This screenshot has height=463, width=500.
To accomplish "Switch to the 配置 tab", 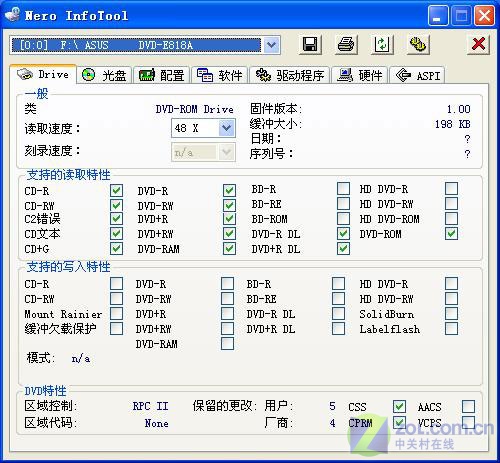I will click(162, 75).
